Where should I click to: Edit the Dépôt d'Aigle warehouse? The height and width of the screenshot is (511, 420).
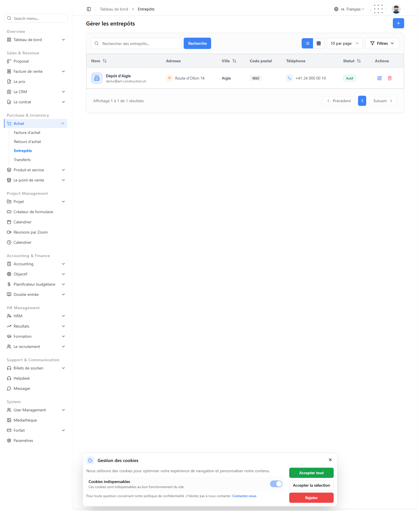point(380,78)
